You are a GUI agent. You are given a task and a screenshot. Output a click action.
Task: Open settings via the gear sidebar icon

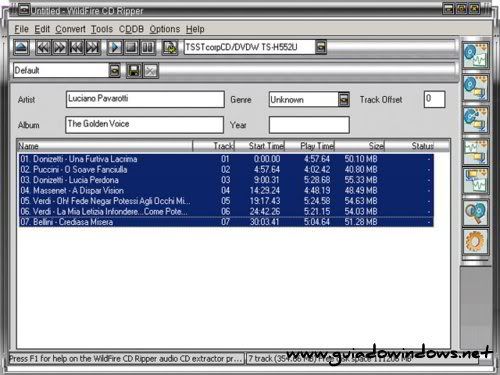pyautogui.click(x=476, y=242)
